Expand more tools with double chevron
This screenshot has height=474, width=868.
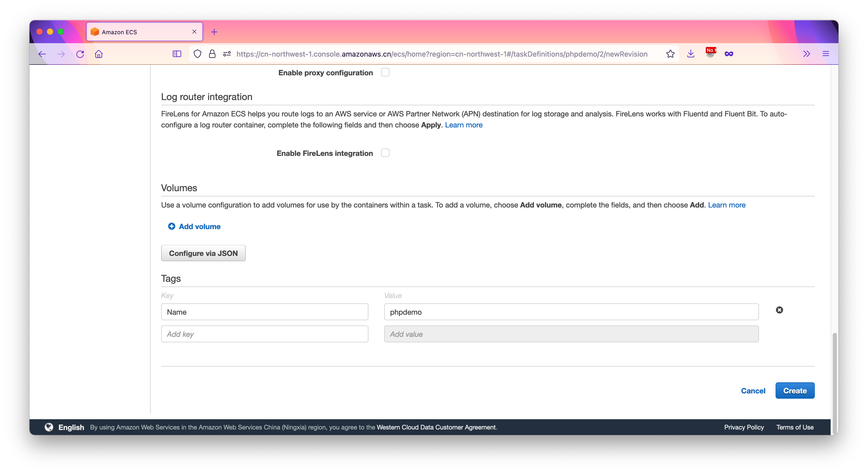[x=807, y=54]
